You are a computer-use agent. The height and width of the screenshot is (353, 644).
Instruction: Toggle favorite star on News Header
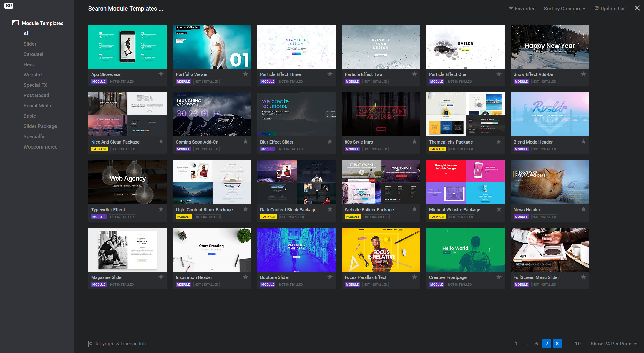click(583, 209)
